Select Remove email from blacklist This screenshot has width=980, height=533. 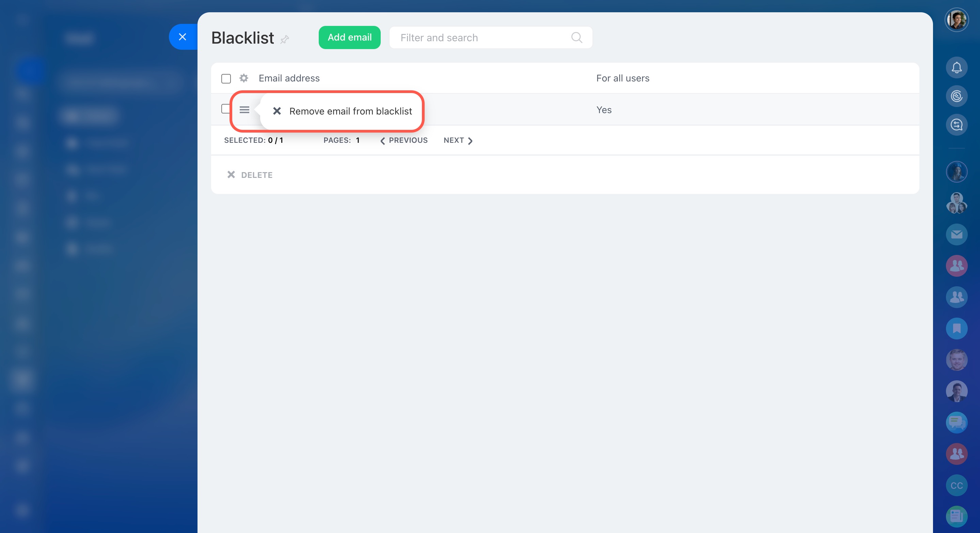coord(350,111)
